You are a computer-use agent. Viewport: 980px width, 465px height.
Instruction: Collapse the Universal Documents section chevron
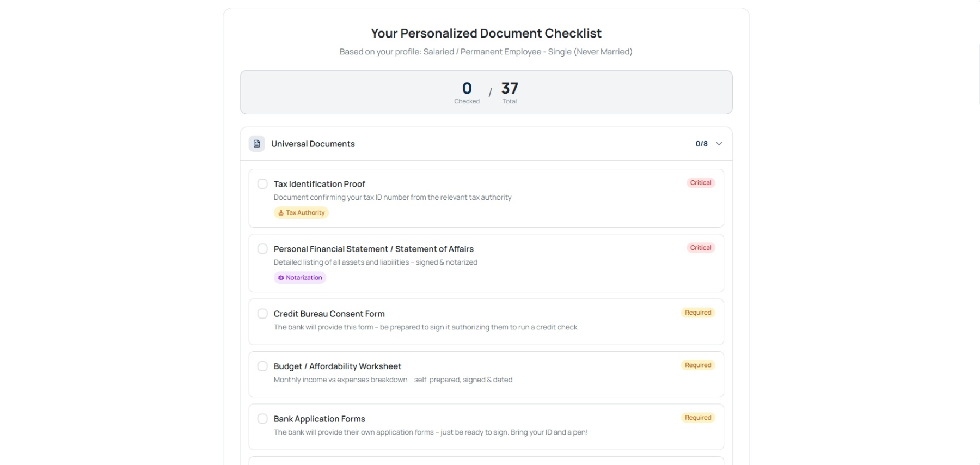pos(719,144)
